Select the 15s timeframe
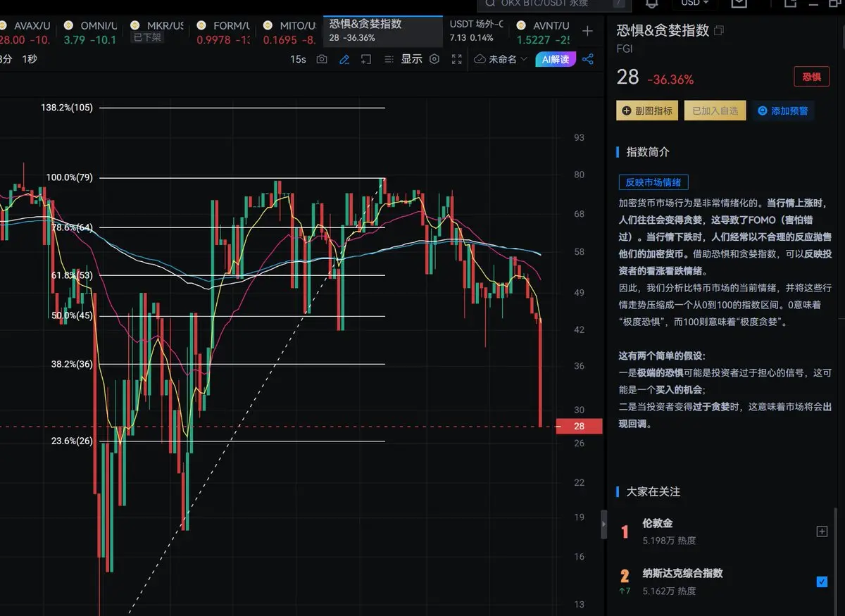845x616 pixels. click(x=298, y=59)
